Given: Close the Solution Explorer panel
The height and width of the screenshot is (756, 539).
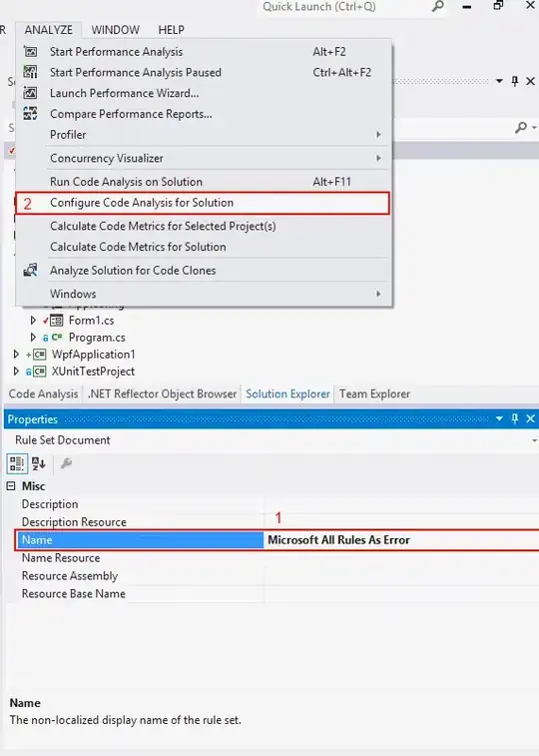Looking at the screenshot, I should click(x=530, y=81).
